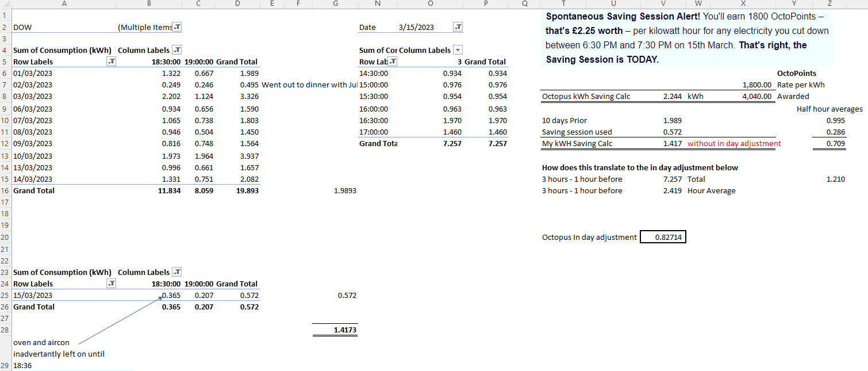
Task: Select the 'OctoPoints' heading cell
Action: click(x=796, y=73)
